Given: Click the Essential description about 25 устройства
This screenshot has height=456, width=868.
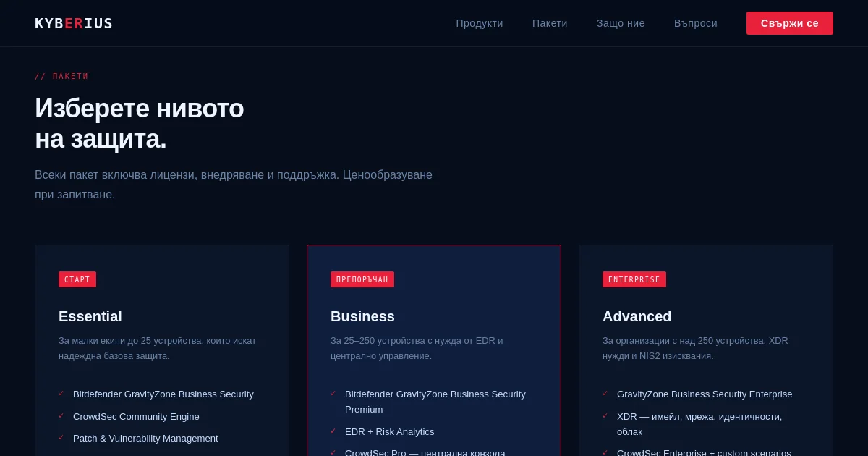Looking at the screenshot, I should tap(157, 348).
